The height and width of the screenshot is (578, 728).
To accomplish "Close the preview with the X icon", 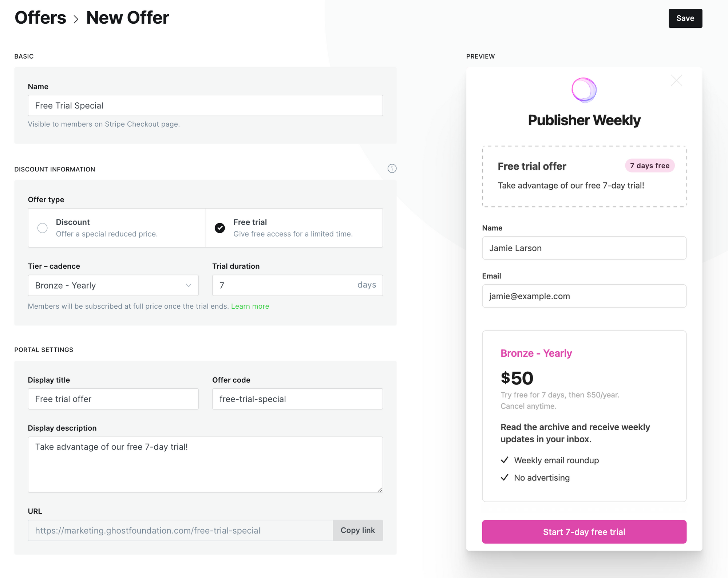I will pyautogui.click(x=676, y=80).
